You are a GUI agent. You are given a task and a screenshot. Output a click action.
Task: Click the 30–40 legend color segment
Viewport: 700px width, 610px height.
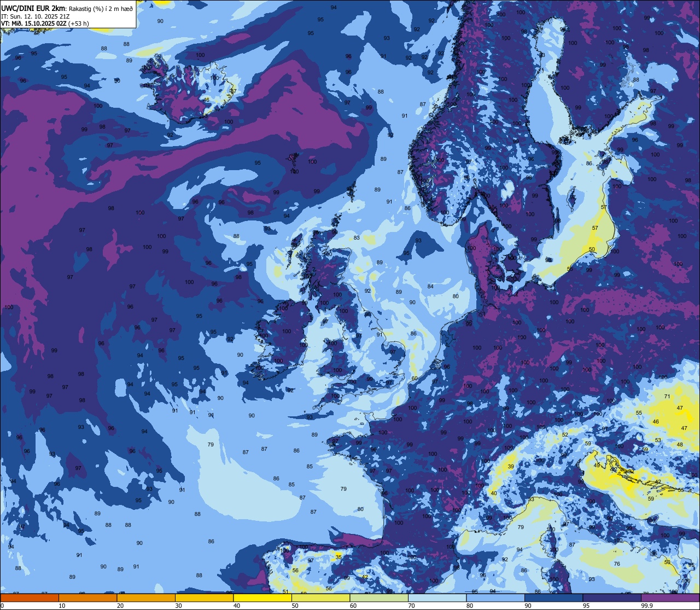[x=204, y=598]
